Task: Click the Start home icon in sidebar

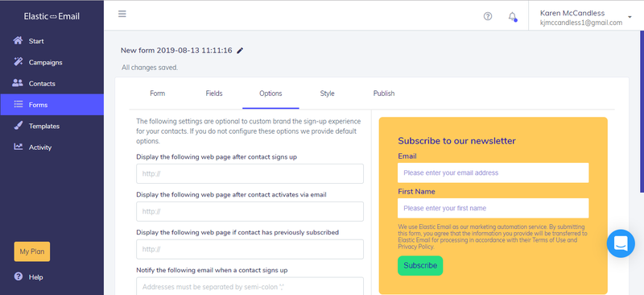Action: (18, 41)
